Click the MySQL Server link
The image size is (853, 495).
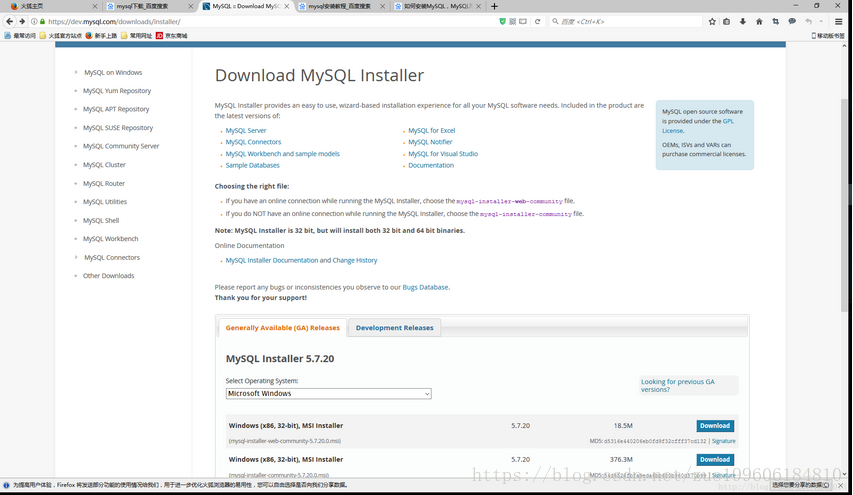246,131
